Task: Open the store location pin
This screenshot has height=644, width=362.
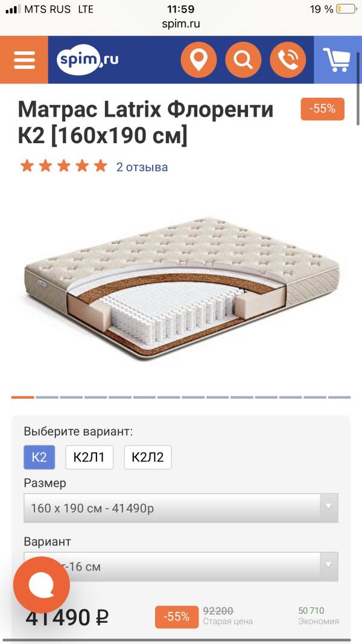Action: pos(198,60)
